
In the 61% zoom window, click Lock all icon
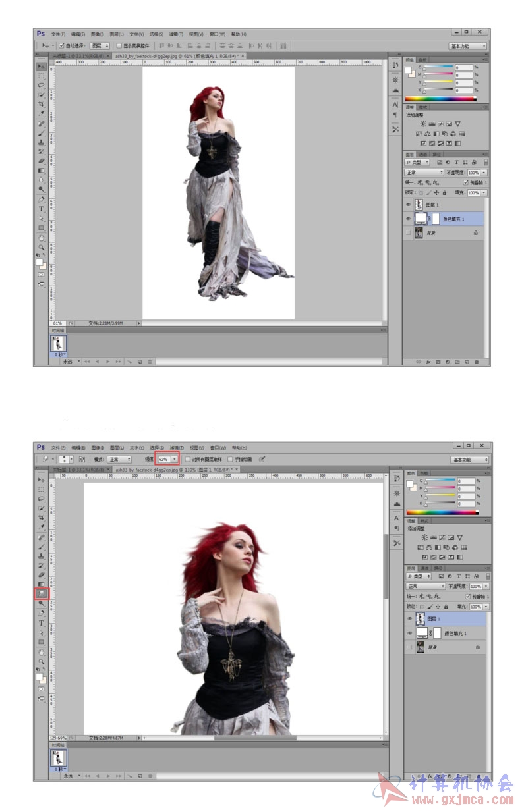tap(444, 192)
